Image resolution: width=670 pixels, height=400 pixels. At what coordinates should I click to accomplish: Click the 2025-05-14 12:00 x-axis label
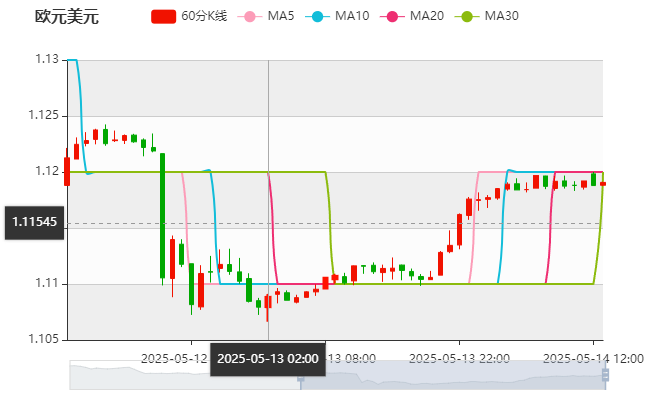click(593, 358)
